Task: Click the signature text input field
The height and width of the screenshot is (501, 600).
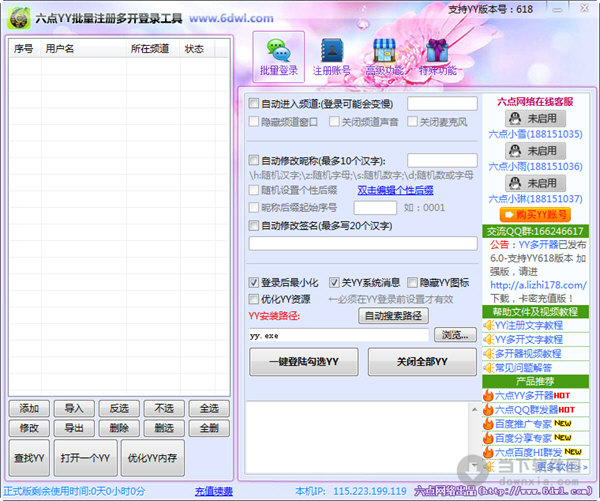Action: tap(363, 244)
